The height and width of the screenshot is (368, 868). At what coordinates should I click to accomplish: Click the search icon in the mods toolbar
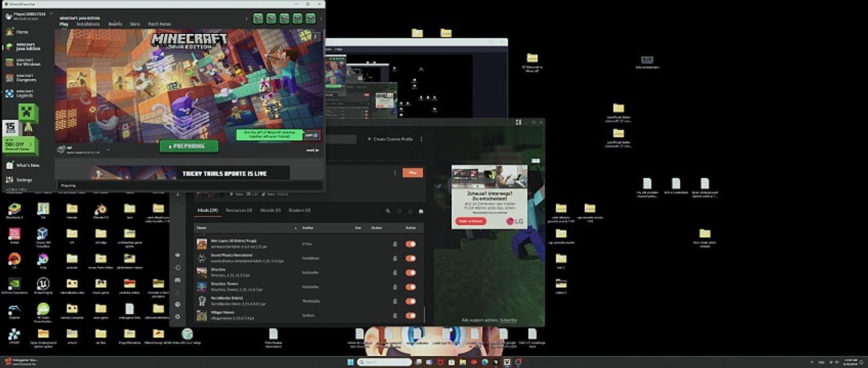(388, 211)
